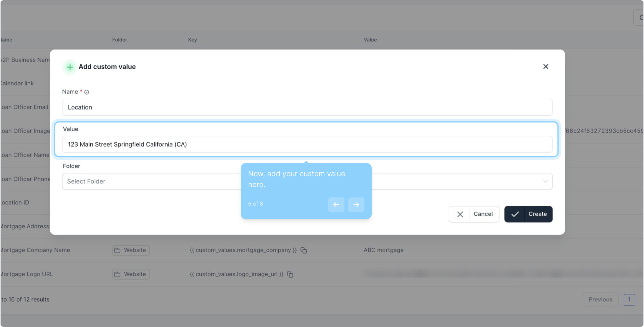644x327 pixels.
Task: Select page 1 in pagination
Action: tap(629, 299)
